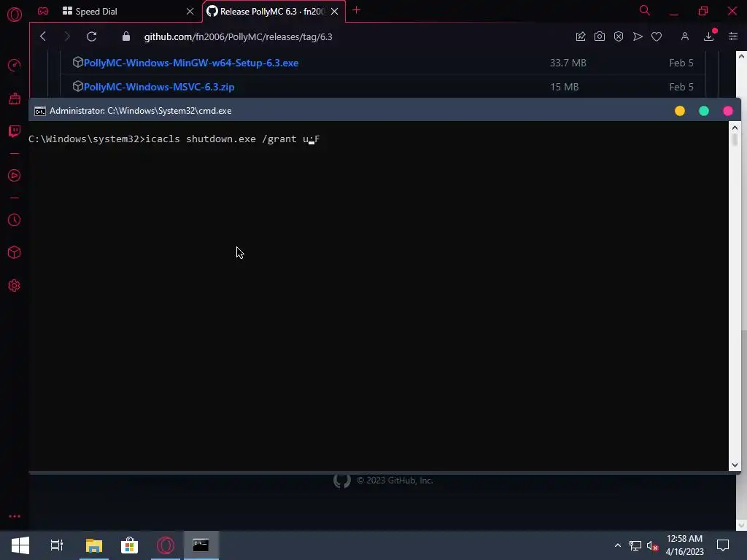Open File Explorer from taskbar
Viewport: 747px width, 560px height.
[94, 545]
